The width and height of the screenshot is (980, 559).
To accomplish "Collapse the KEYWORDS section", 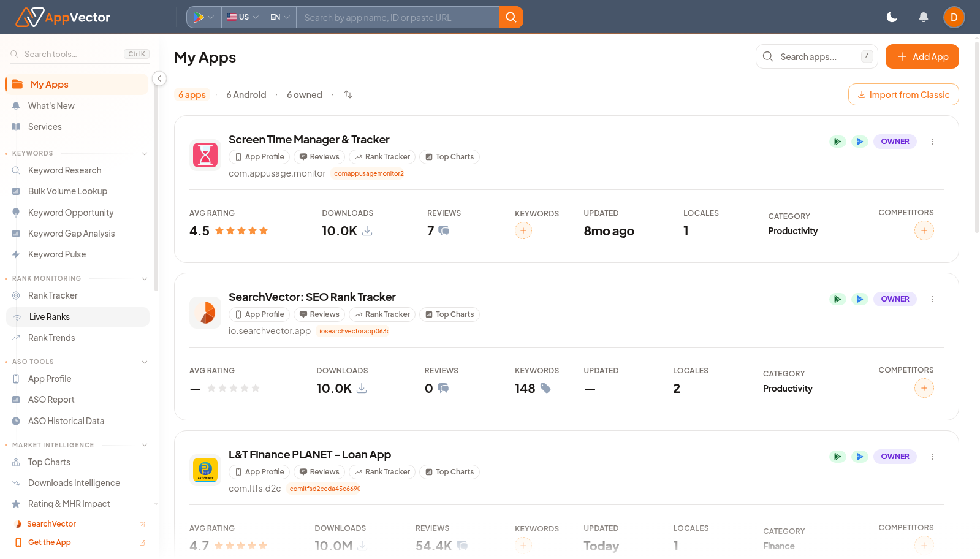I will point(145,153).
